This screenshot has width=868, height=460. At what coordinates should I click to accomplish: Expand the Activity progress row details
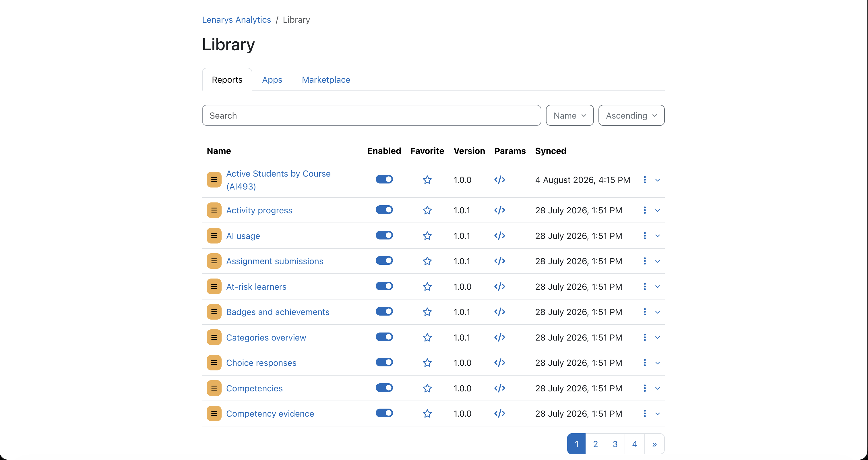coord(657,211)
